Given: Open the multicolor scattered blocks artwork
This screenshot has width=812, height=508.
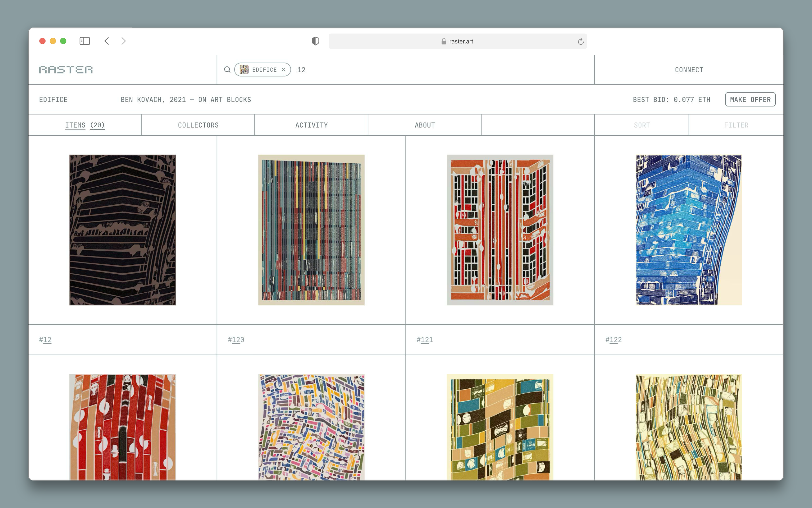Looking at the screenshot, I should click(x=311, y=427).
